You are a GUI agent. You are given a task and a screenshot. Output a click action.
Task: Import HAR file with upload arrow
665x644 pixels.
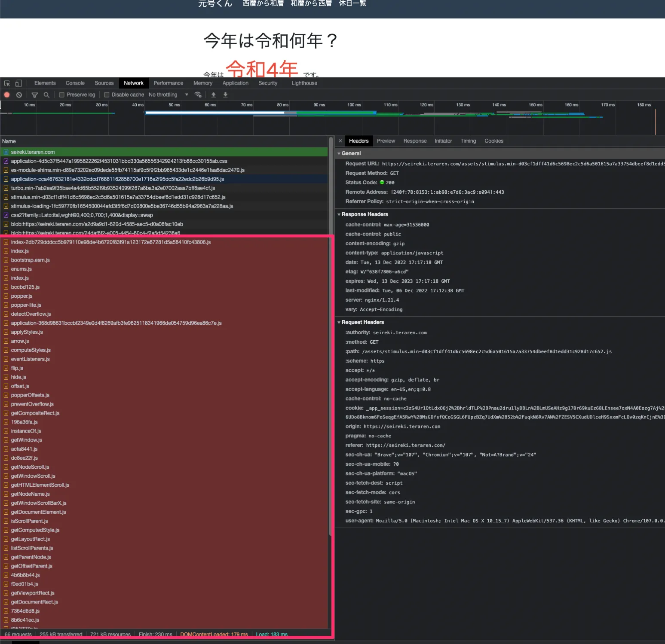pos(213,95)
